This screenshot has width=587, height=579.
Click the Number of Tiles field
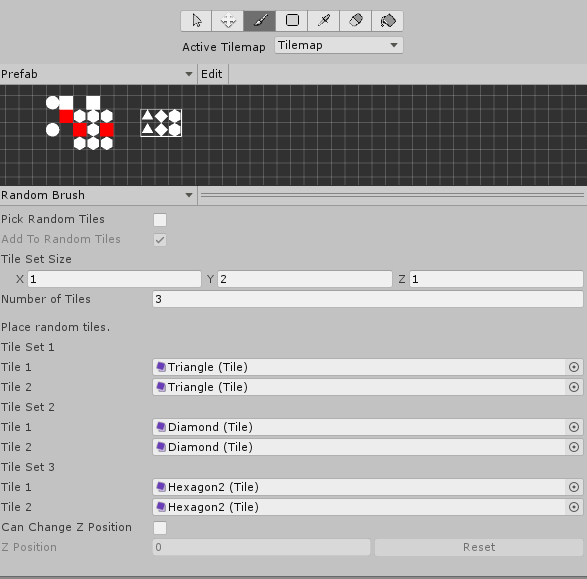click(x=368, y=299)
